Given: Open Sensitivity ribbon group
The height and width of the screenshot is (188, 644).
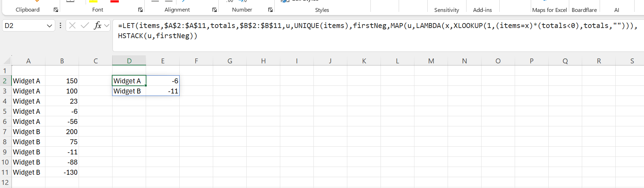Looking at the screenshot, I should [447, 10].
